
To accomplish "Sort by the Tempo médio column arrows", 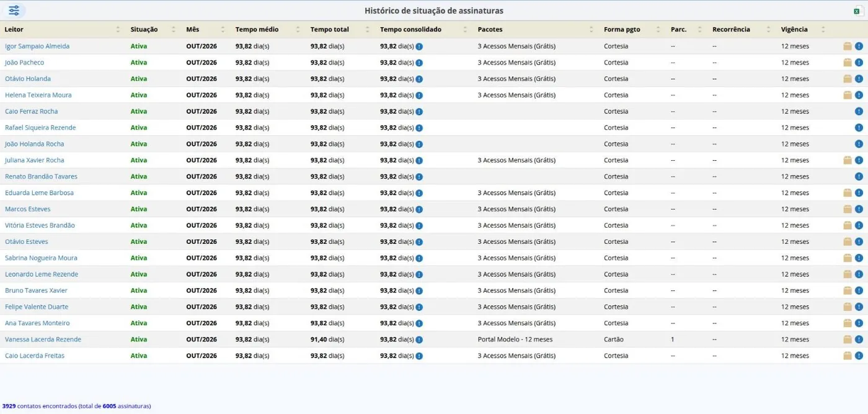I will click(x=298, y=29).
